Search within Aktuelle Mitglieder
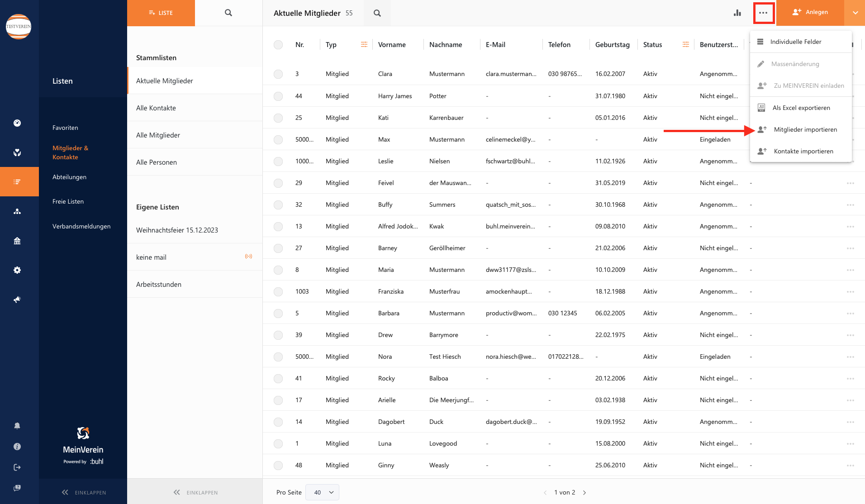This screenshot has height=504, width=865. click(x=377, y=13)
